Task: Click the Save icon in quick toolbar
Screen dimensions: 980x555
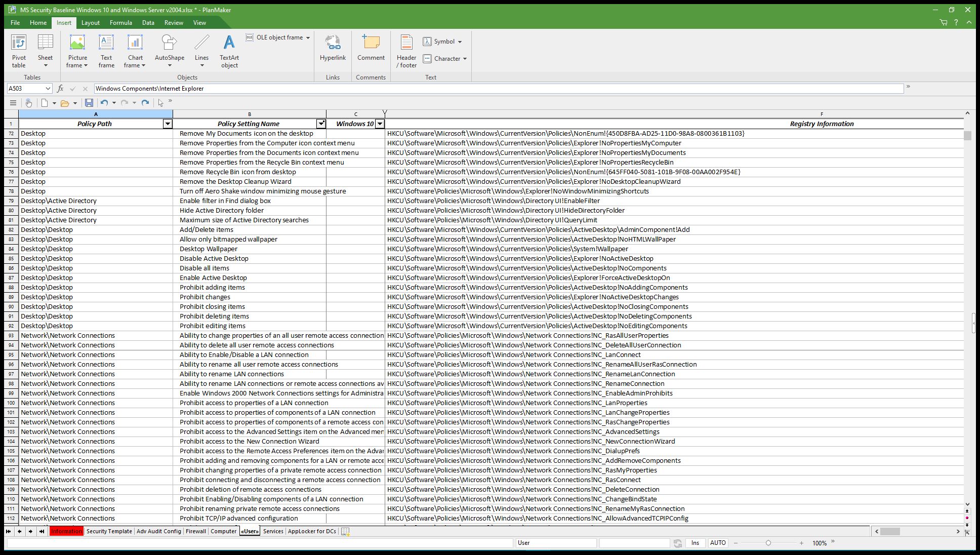Action: (89, 103)
